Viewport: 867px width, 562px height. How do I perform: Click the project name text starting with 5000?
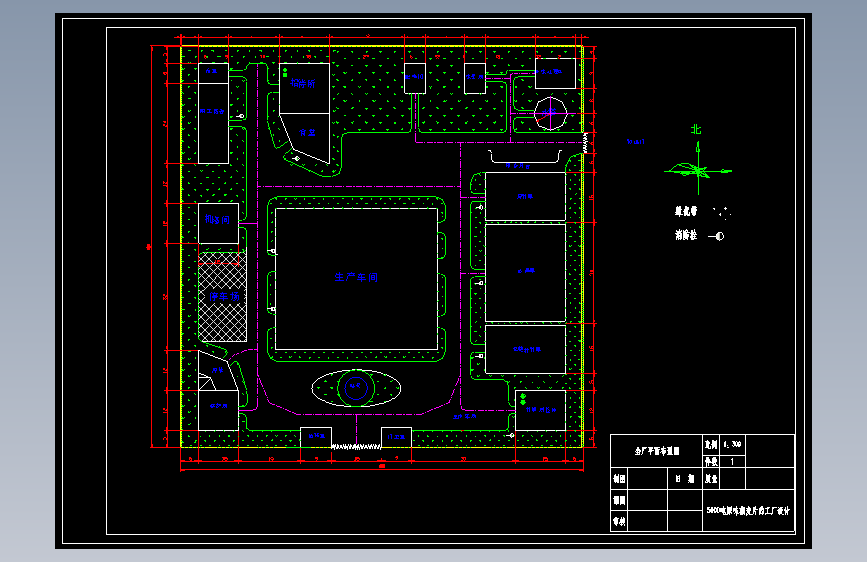[748, 511]
